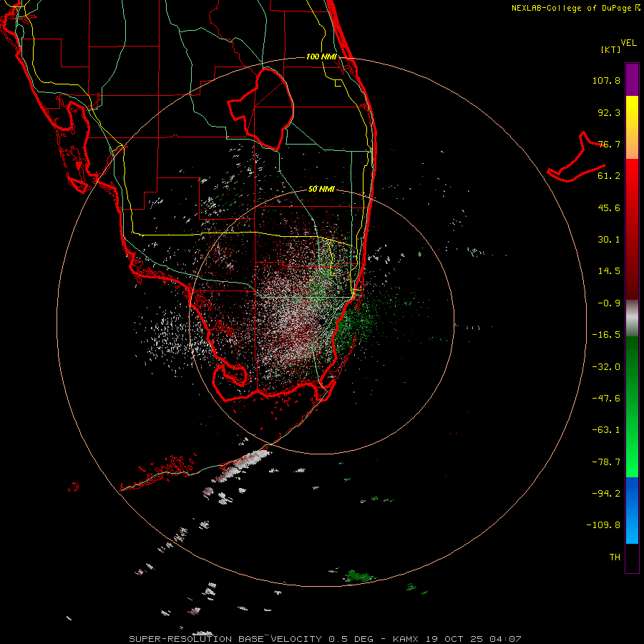Click the -78.7 velocity scale value
The width and height of the screenshot is (644, 644).
point(606,462)
